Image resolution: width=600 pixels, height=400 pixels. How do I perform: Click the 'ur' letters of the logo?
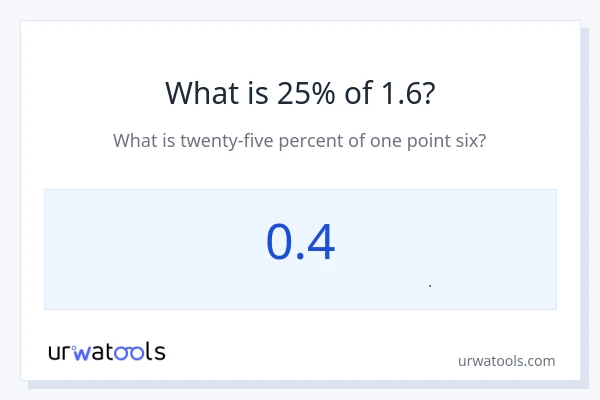[x=60, y=353]
